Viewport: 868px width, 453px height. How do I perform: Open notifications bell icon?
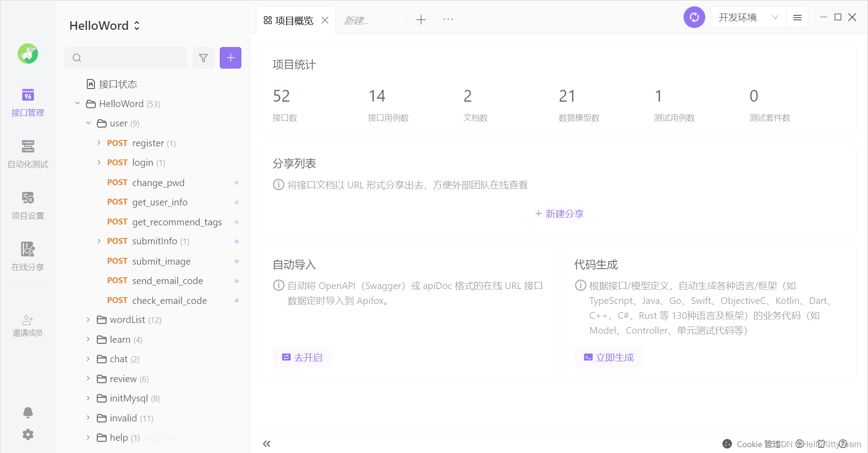[28, 412]
